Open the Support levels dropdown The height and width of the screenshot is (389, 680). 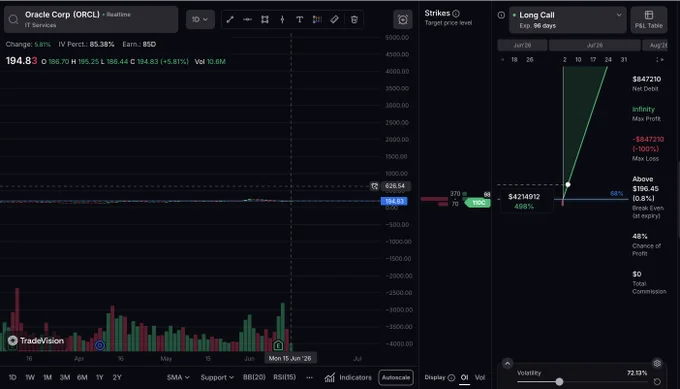(x=217, y=378)
